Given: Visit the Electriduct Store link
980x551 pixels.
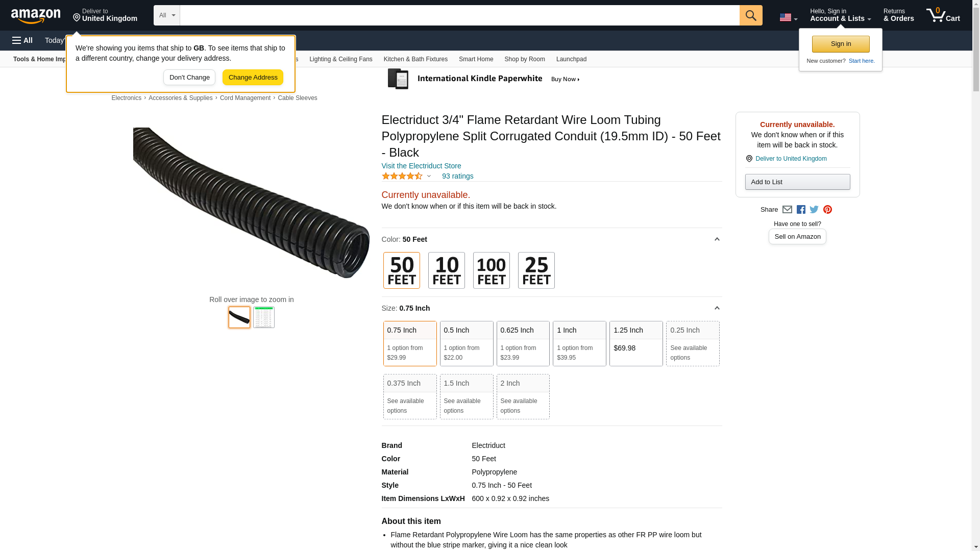Looking at the screenshot, I should 421,166.
